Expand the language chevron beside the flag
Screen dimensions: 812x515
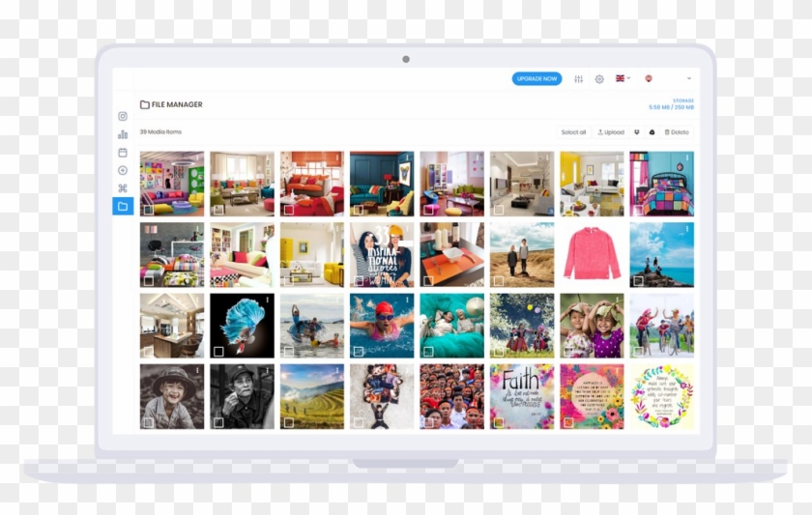pyautogui.click(x=628, y=78)
